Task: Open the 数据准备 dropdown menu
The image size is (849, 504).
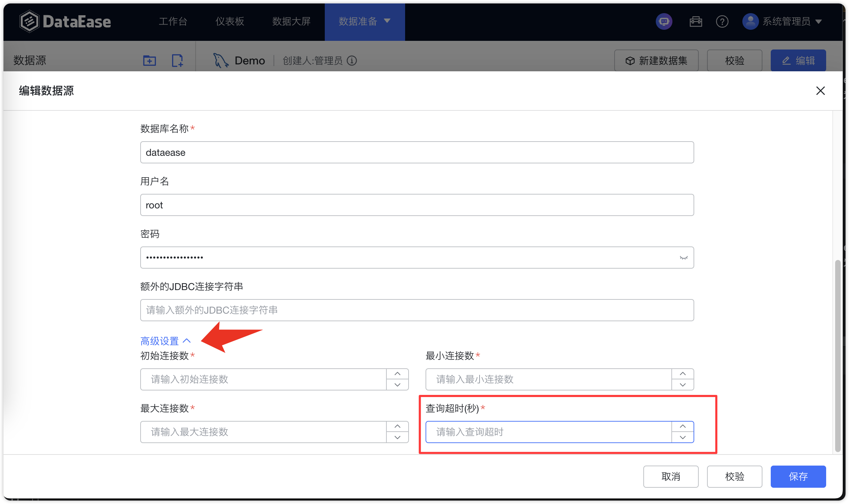Action: point(364,21)
